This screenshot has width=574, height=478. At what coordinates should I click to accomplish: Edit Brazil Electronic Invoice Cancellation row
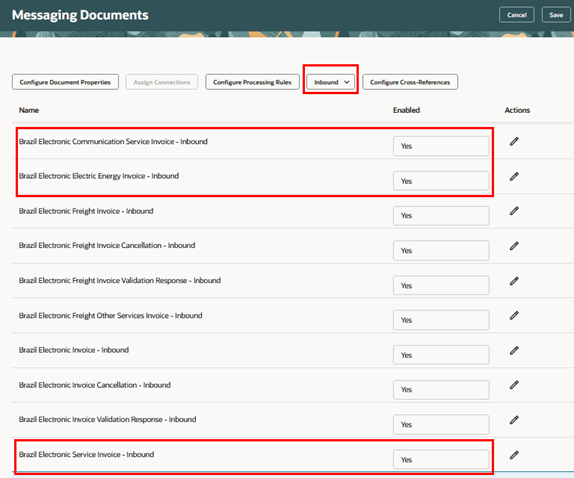[514, 385]
